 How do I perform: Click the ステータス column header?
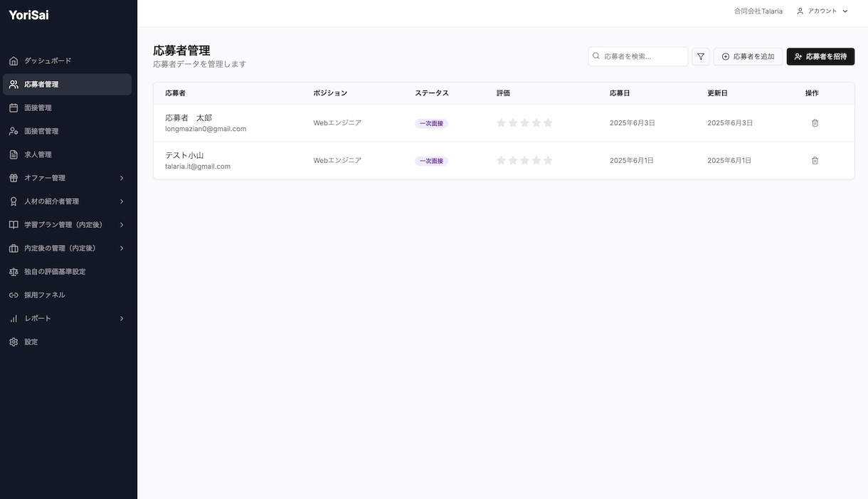coord(432,93)
